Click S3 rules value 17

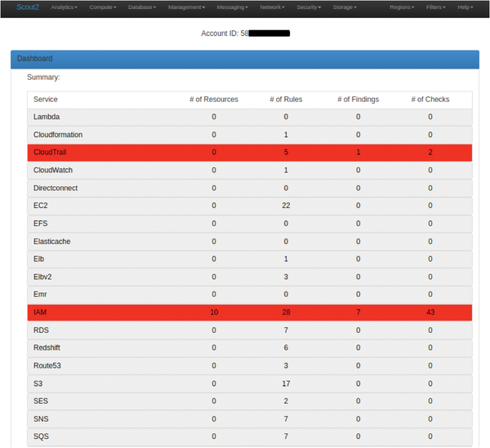pos(287,384)
